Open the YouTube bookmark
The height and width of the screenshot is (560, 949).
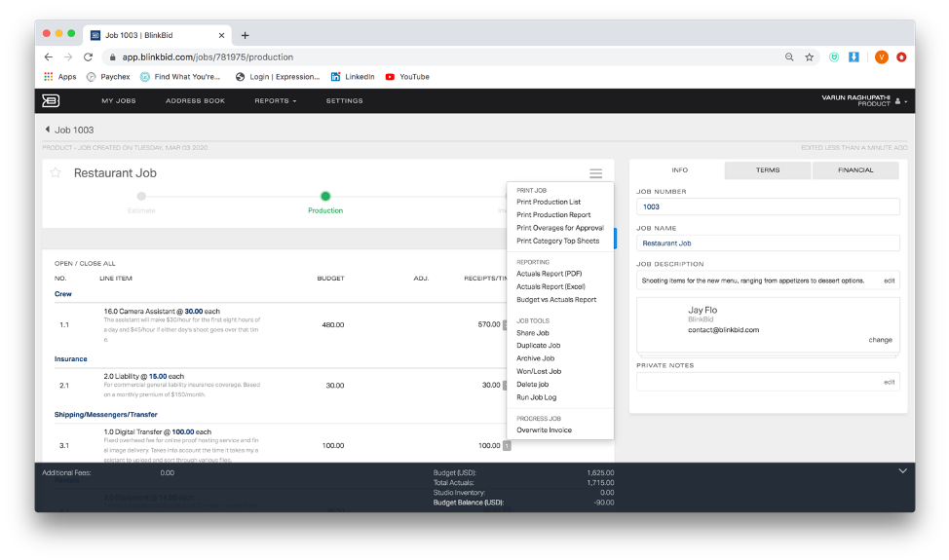pos(407,77)
